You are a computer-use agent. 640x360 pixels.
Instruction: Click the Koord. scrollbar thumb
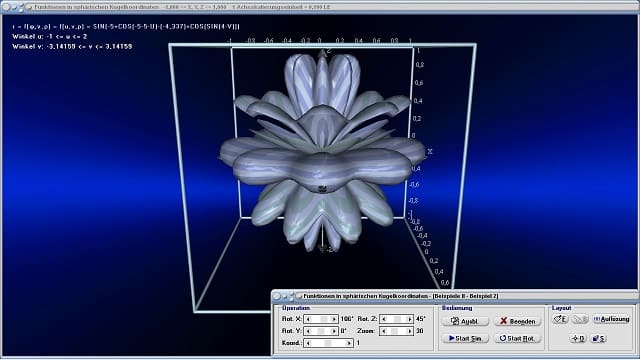pos(328,343)
